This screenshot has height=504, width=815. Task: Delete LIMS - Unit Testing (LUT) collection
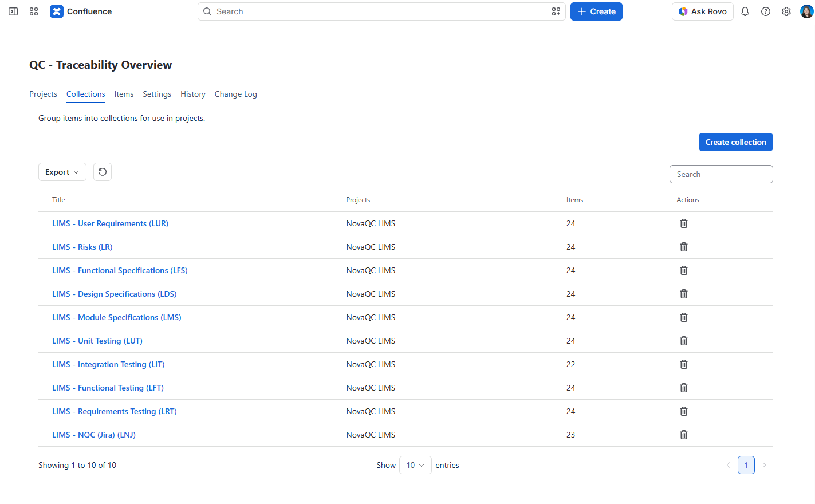[684, 341]
